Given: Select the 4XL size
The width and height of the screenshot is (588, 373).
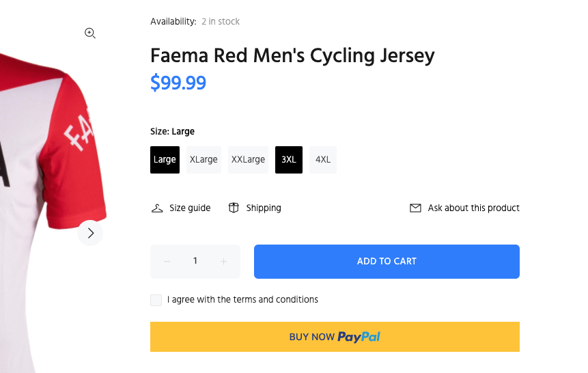Looking at the screenshot, I should (x=323, y=160).
